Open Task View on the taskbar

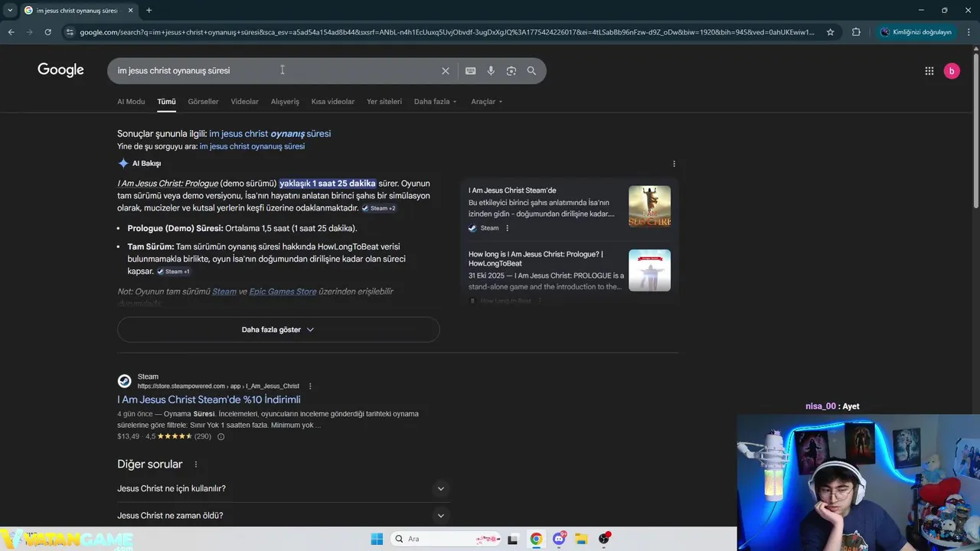512,539
